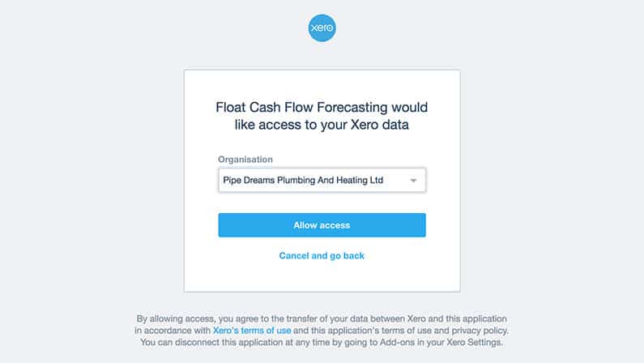Click the dropdown arrow beside the organisation name

414,181
